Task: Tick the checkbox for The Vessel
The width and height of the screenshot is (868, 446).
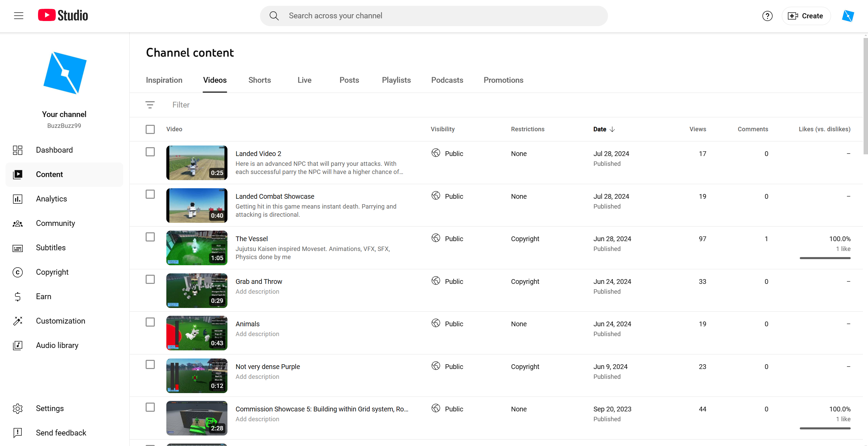Action: [x=150, y=237]
